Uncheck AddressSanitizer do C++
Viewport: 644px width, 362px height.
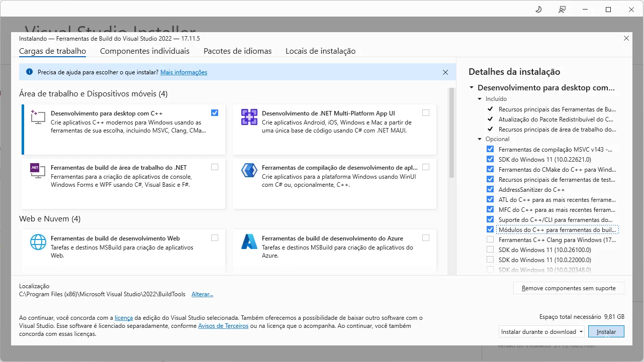(x=490, y=189)
